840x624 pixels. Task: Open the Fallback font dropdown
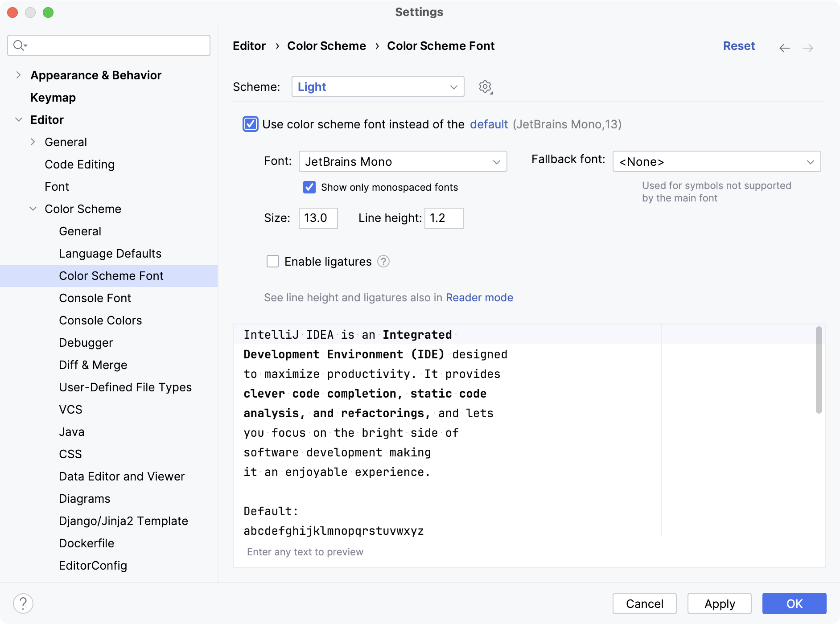[x=716, y=161]
